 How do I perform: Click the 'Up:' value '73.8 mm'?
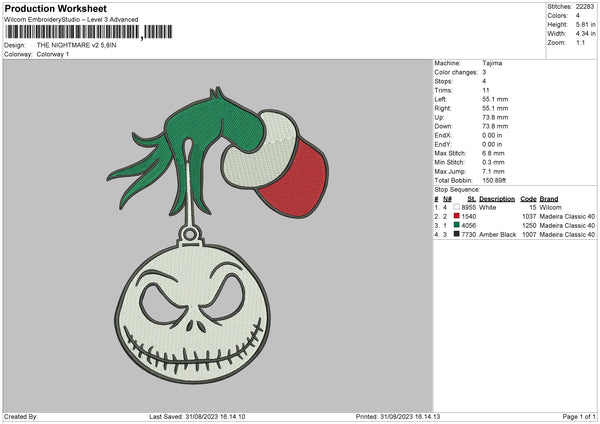[x=495, y=117]
